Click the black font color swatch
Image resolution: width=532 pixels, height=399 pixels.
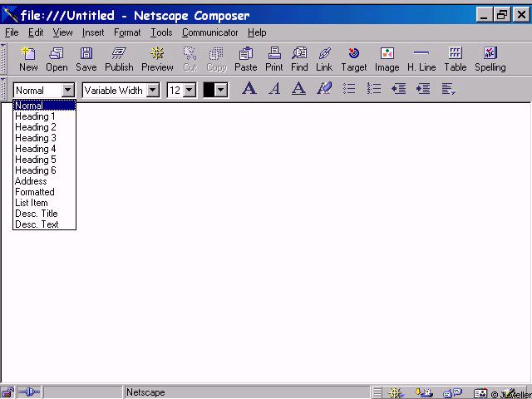point(209,91)
